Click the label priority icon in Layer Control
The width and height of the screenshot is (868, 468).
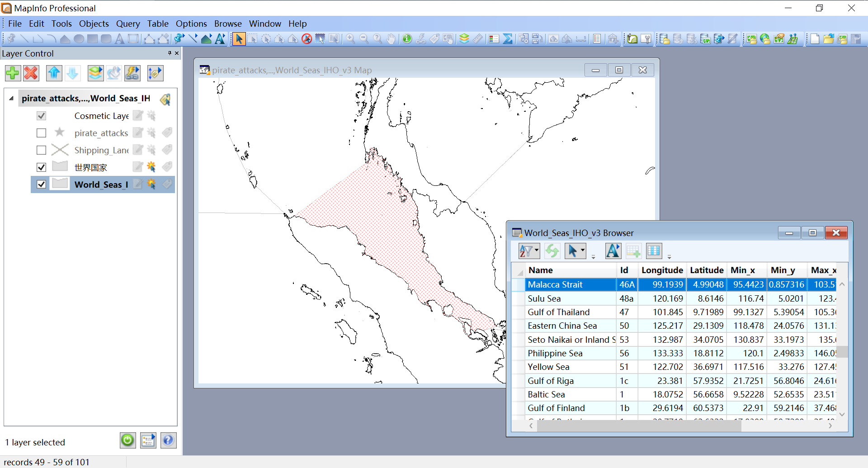pyautogui.click(x=155, y=73)
